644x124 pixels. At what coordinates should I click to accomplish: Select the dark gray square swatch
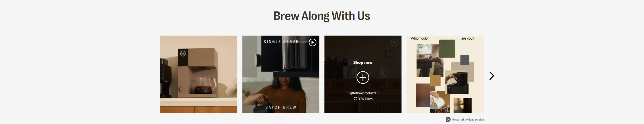coord(465,60)
